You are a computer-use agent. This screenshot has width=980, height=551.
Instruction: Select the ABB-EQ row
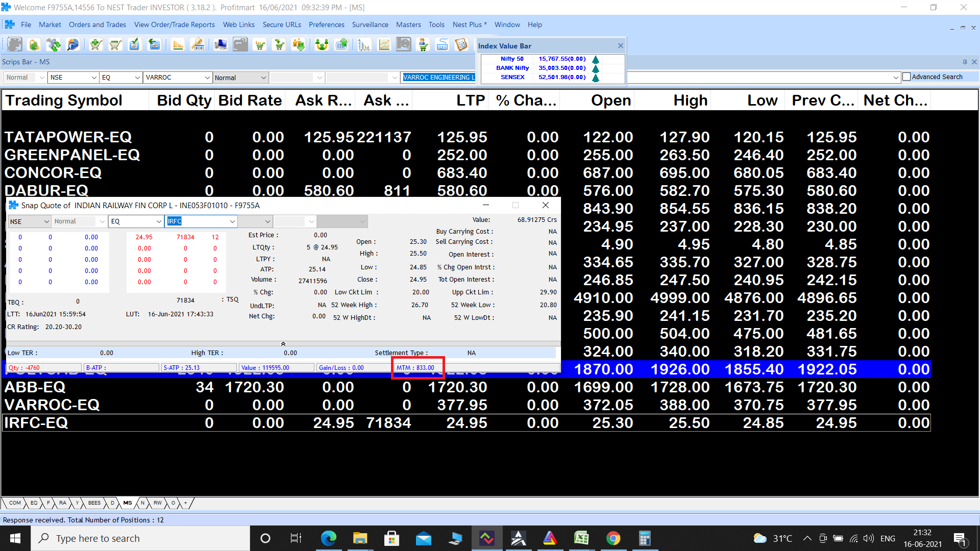tap(467, 387)
